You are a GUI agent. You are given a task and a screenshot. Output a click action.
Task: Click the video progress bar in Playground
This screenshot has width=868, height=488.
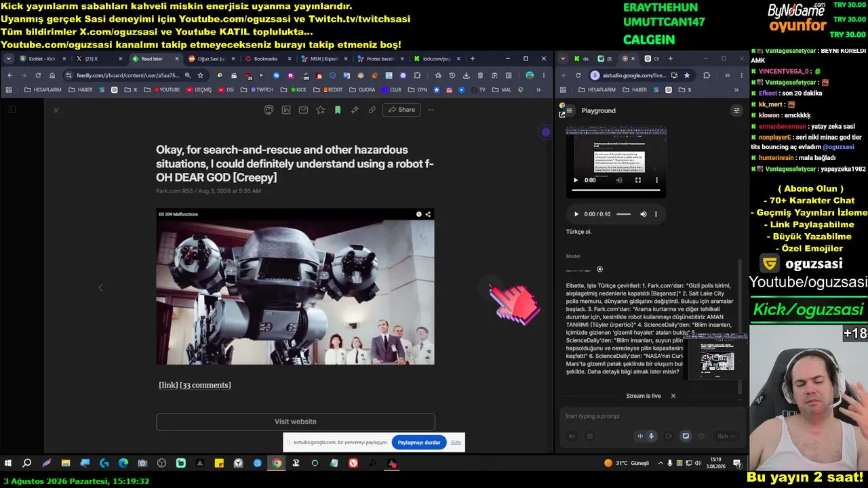pos(616,190)
